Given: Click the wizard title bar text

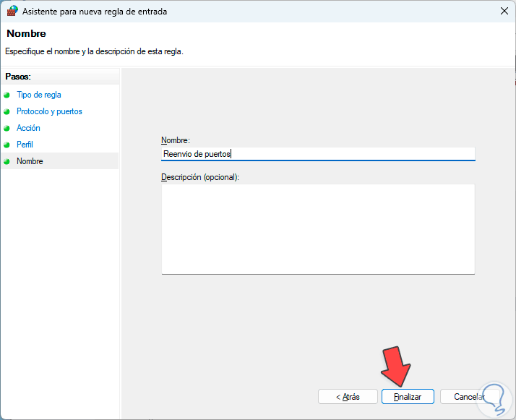Looking at the screenshot, I should pyautogui.click(x=106, y=11).
